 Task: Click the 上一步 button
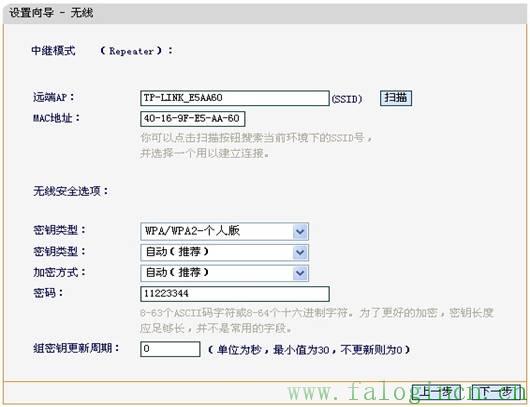[x=436, y=392]
